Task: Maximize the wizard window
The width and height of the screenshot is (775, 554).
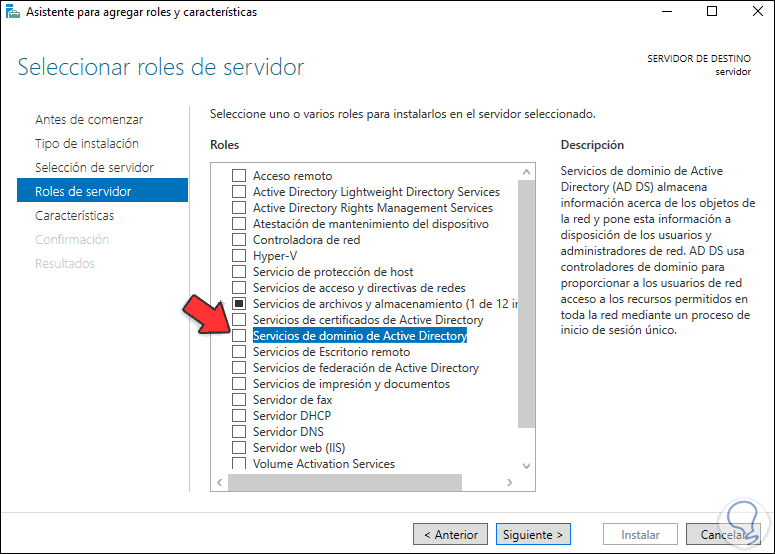Action: coord(711,12)
